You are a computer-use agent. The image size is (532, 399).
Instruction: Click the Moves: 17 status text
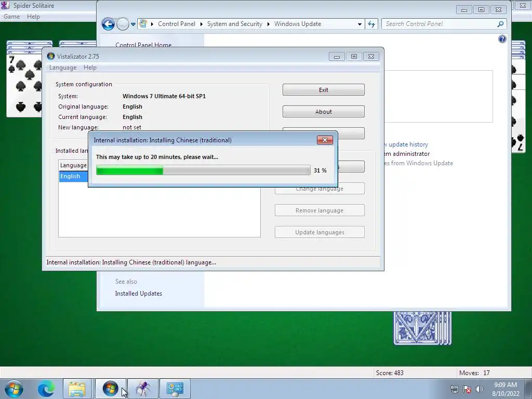click(474, 373)
